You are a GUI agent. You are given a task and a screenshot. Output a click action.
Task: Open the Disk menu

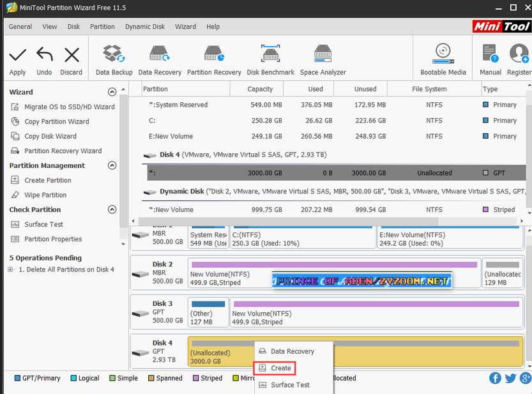(73, 26)
